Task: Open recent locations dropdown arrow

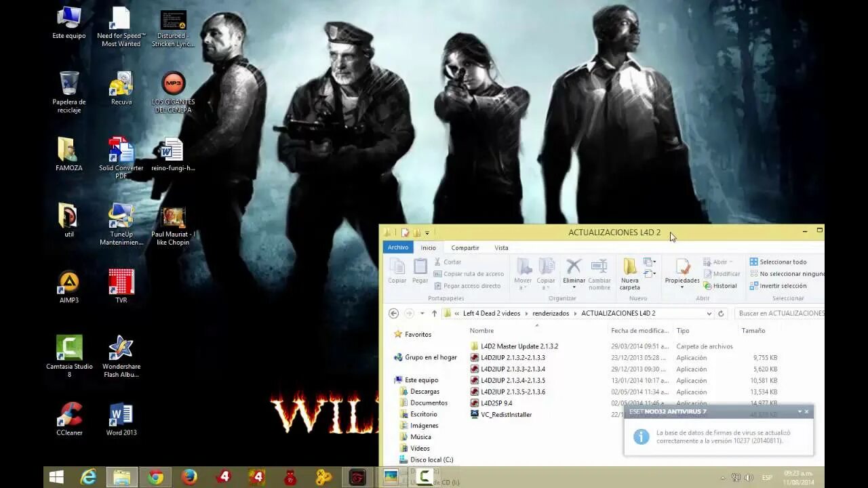Action: [422, 314]
